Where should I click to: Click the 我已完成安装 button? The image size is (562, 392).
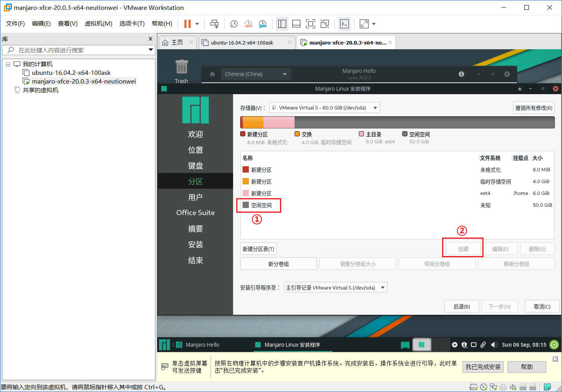[x=483, y=367]
